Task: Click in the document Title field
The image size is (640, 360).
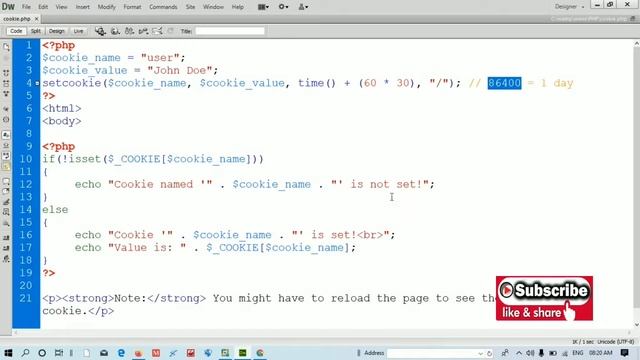Action: [x=230, y=31]
